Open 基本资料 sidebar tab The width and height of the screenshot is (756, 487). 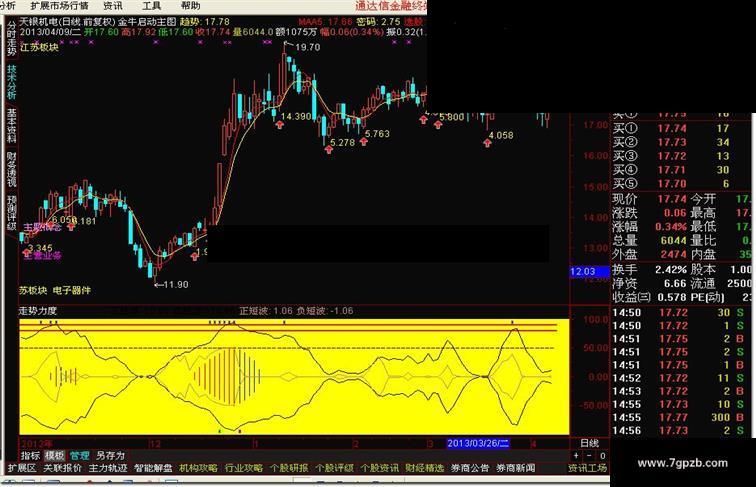click(12, 125)
